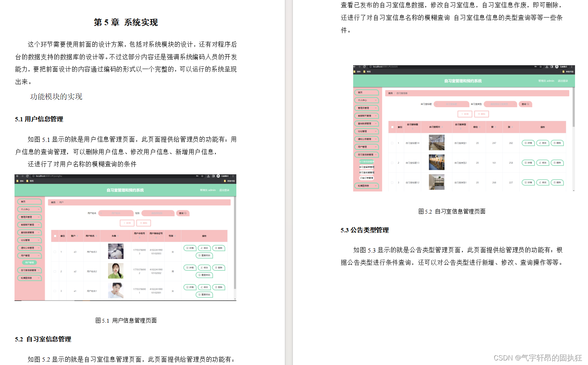
Task: Click bookmark star in Figure 5.2 browser
Action: tap(541, 67)
